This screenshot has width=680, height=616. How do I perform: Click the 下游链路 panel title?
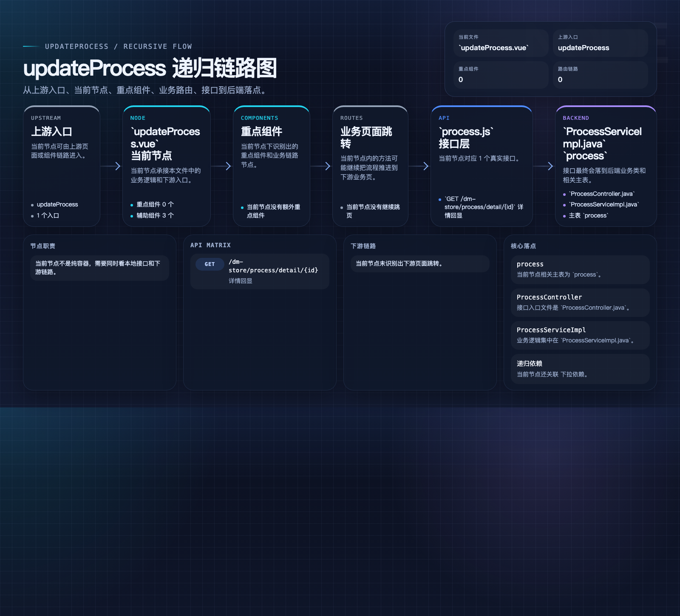click(x=363, y=246)
